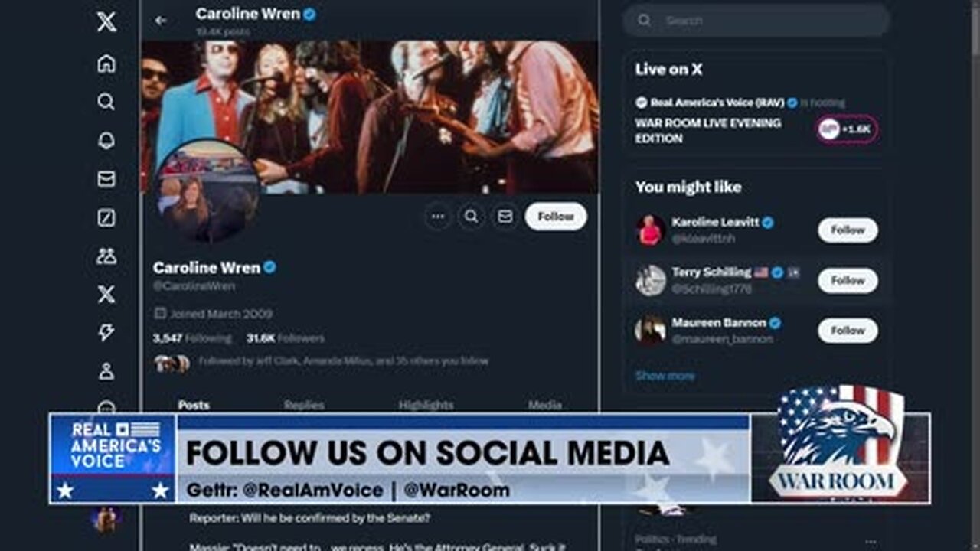Open the 3,547 Following list
Viewport: 980px width, 551px height.
point(191,338)
